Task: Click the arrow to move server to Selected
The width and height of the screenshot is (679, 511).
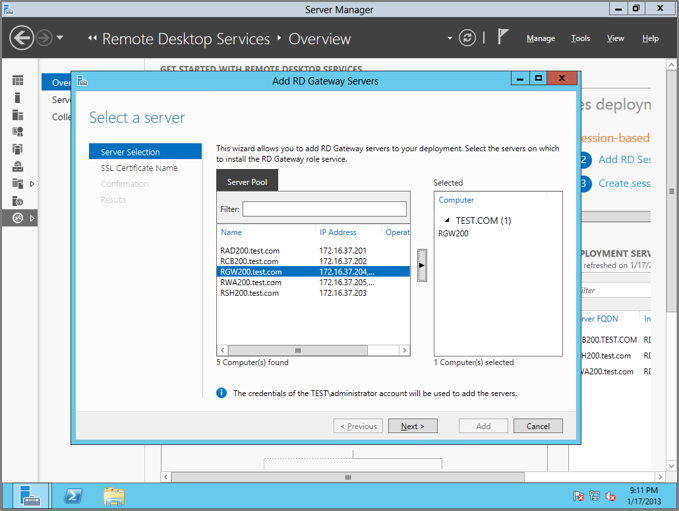Action: [x=422, y=266]
